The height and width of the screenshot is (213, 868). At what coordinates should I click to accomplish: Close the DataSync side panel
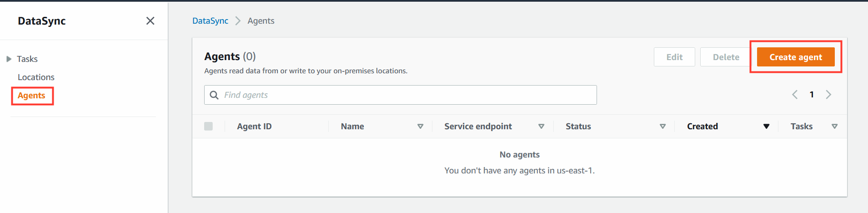click(x=150, y=21)
